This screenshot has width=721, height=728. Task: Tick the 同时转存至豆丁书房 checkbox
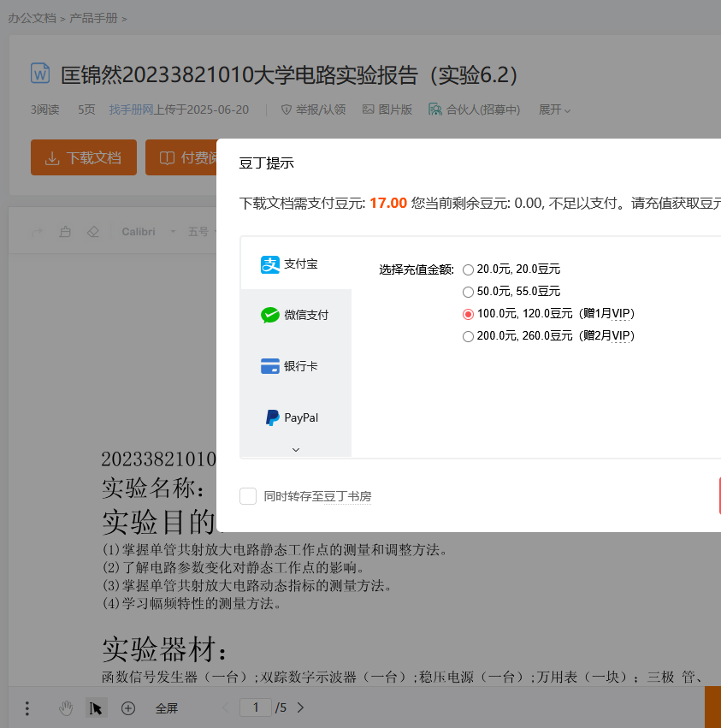248,496
